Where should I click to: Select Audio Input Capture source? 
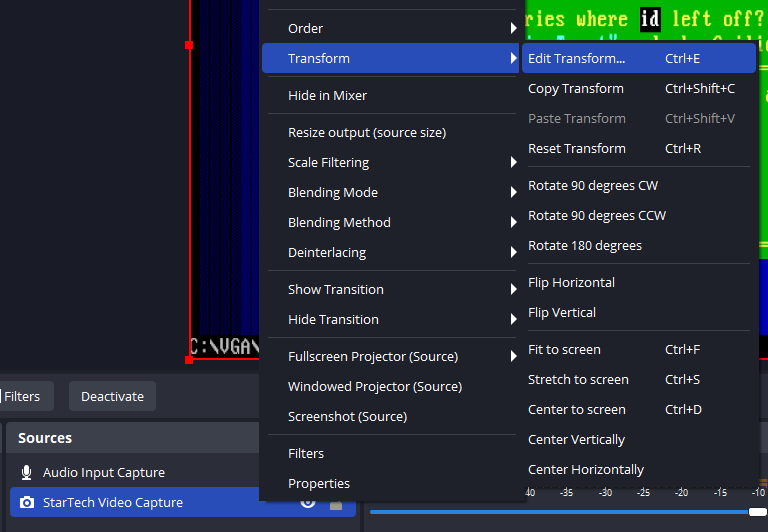104,472
